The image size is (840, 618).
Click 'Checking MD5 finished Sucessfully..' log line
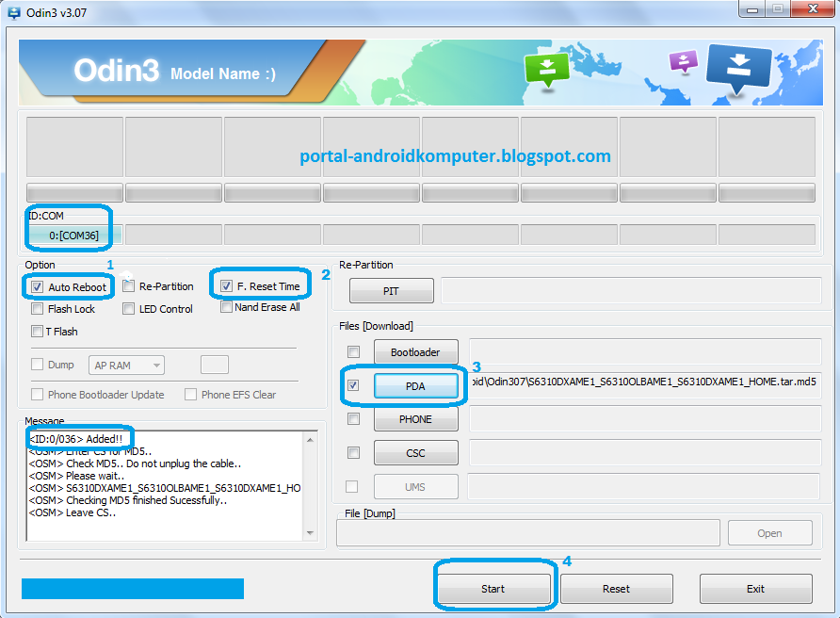(128, 500)
